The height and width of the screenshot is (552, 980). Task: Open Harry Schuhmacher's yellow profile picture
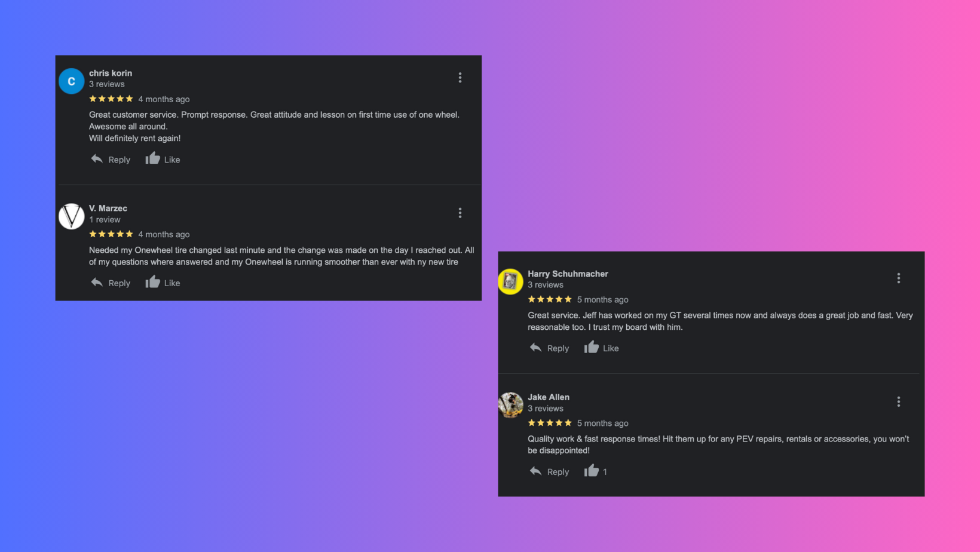(x=510, y=281)
